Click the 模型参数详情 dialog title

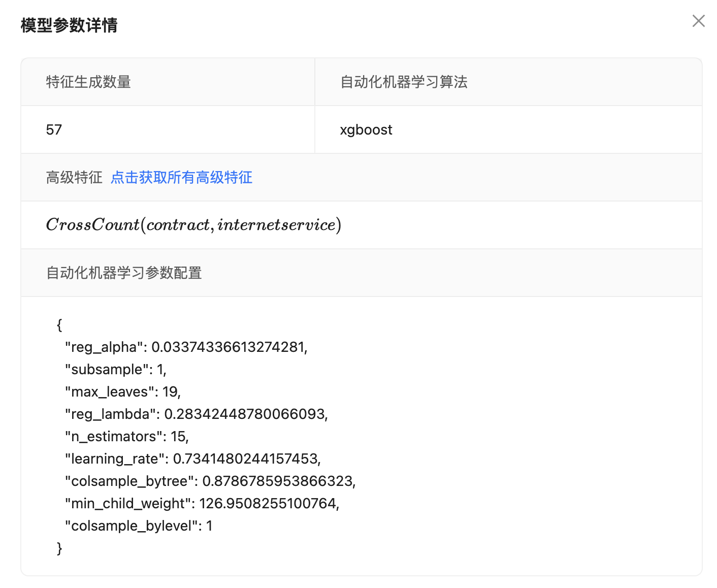coord(69,25)
